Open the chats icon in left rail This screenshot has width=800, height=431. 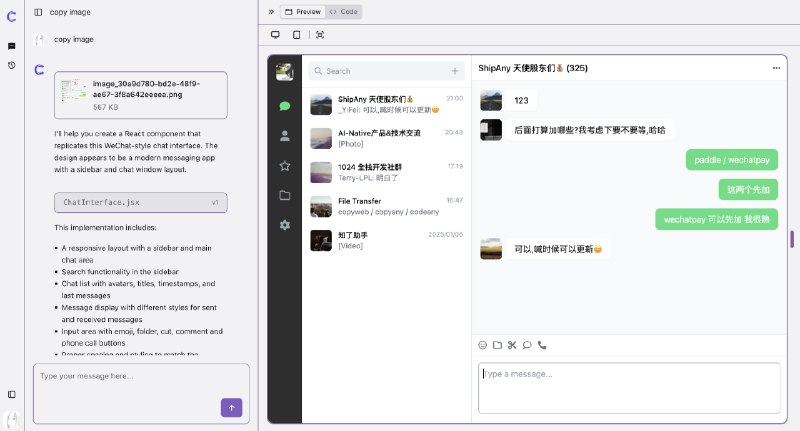tap(12, 46)
